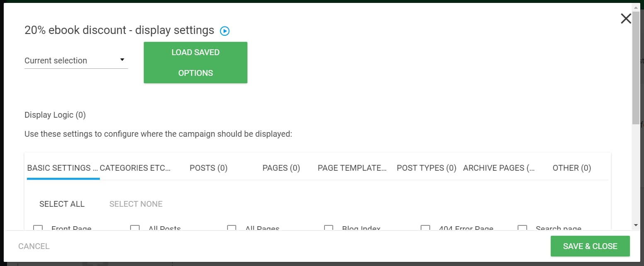Click the Load Saved Options button
Screen dimensions: 644x266
pyautogui.click(x=195, y=63)
